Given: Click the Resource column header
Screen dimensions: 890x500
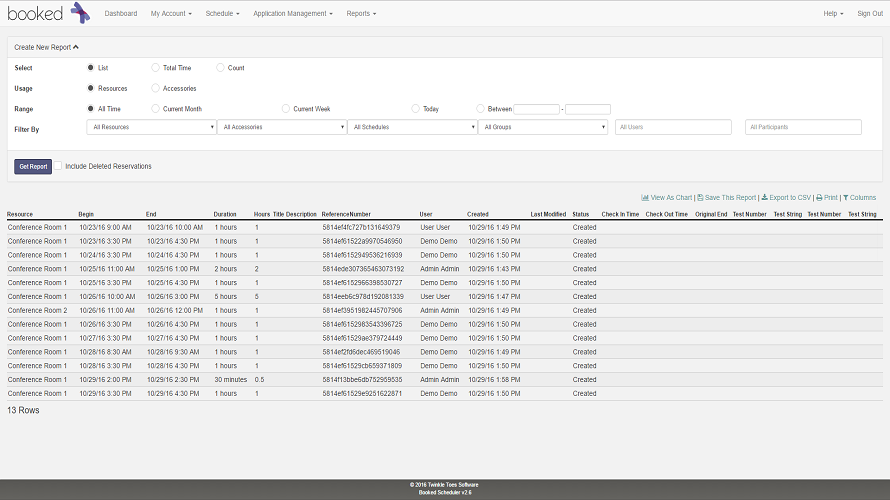Looking at the screenshot, I should [20, 215].
